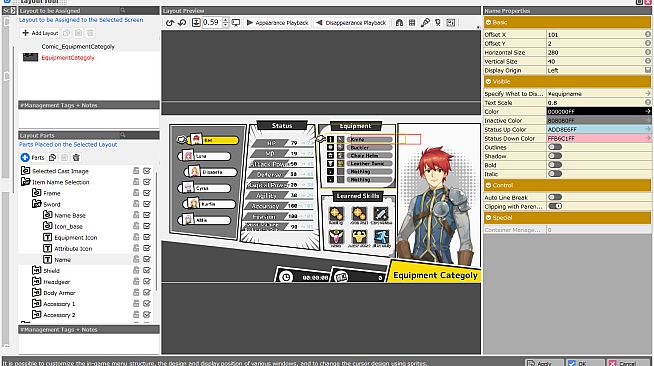The height and width of the screenshot is (366, 654).
Task: Select the Attribute Icon part
Action: [x=73, y=248]
